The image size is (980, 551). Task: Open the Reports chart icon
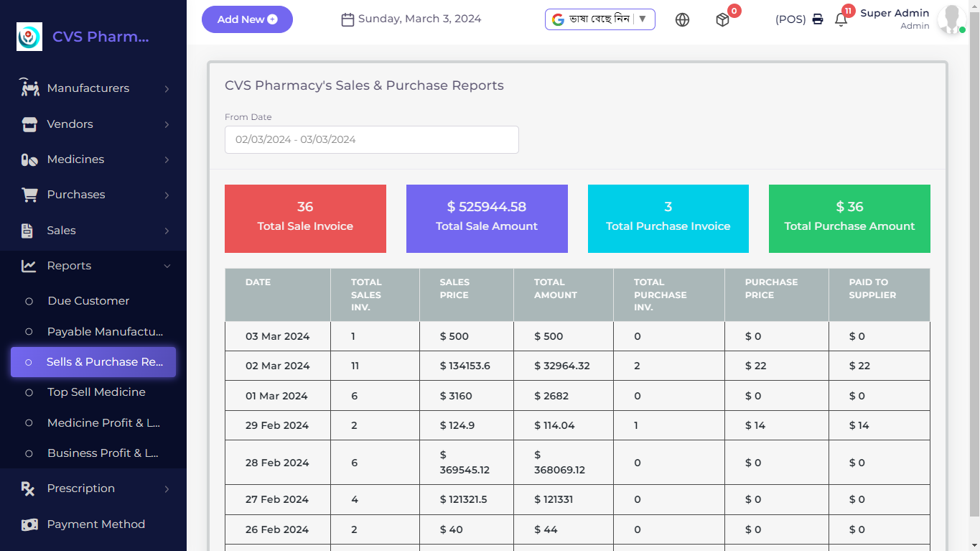coord(29,265)
